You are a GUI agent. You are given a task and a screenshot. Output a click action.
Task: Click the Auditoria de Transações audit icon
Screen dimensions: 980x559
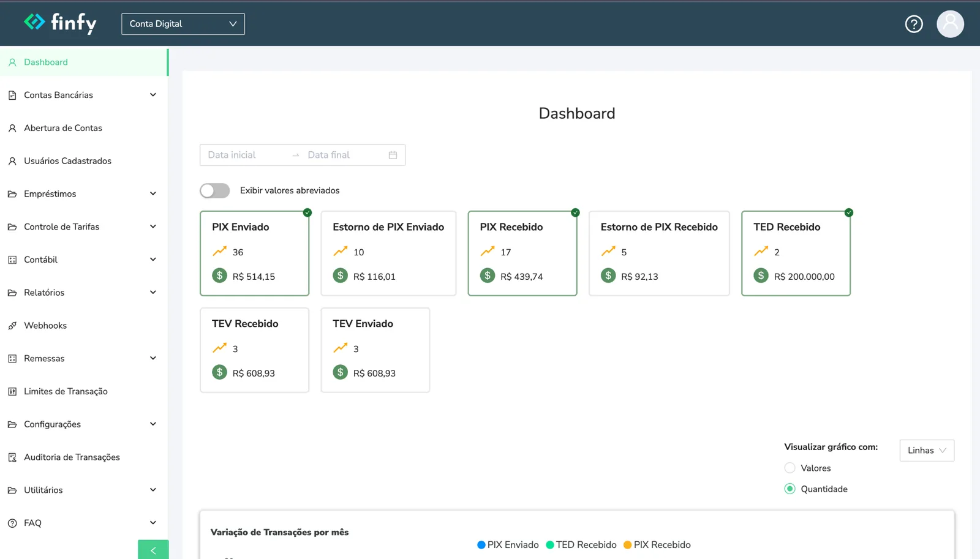[x=12, y=457]
